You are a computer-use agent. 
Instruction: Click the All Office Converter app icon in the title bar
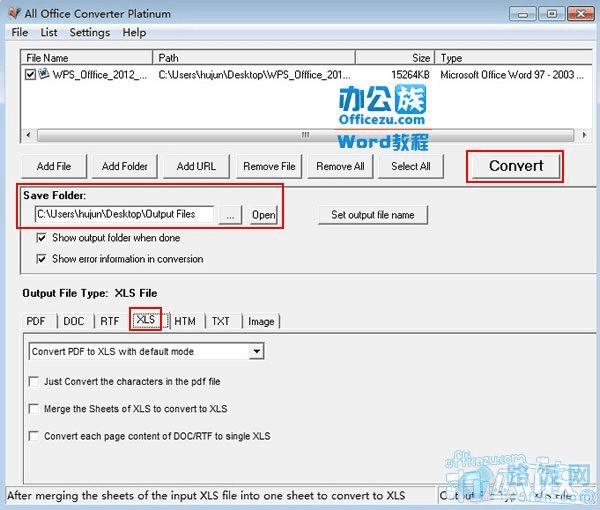click(14, 13)
